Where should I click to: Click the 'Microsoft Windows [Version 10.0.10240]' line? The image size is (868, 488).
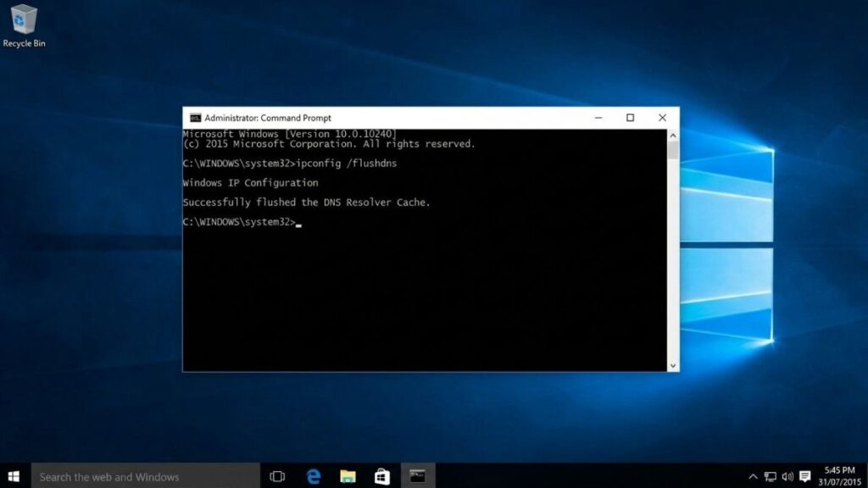(290, 134)
